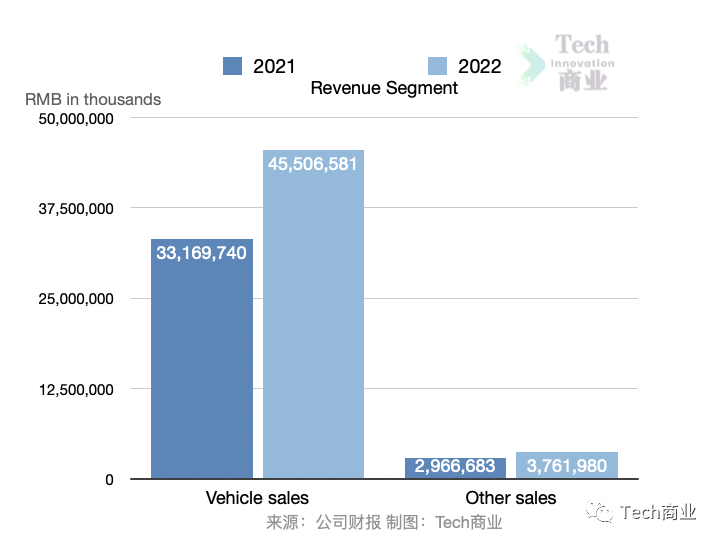Select the 2021 legend label text
This screenshot has width=720, height=544.
click(274, 67)
